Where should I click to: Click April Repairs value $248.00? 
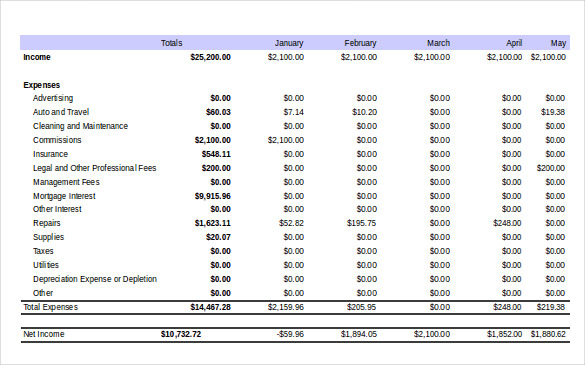[507, 223]
